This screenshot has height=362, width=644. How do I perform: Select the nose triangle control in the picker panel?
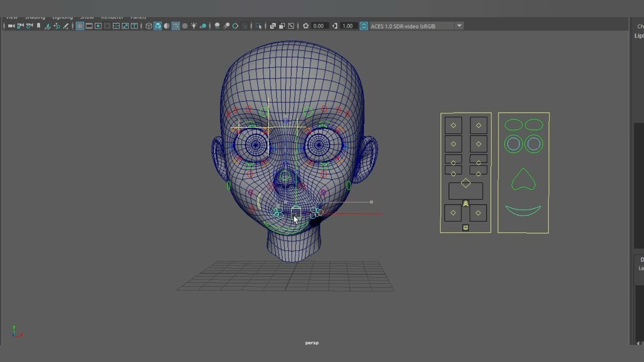tap(523, 181)
